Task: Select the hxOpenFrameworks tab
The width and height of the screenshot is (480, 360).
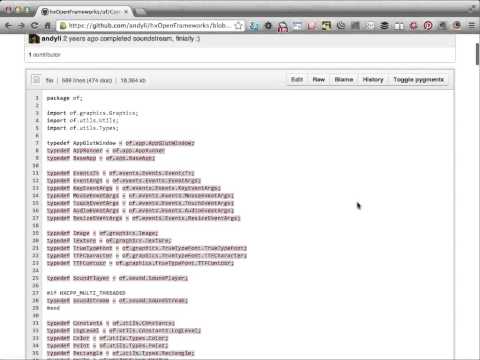Action: (85, 12)
